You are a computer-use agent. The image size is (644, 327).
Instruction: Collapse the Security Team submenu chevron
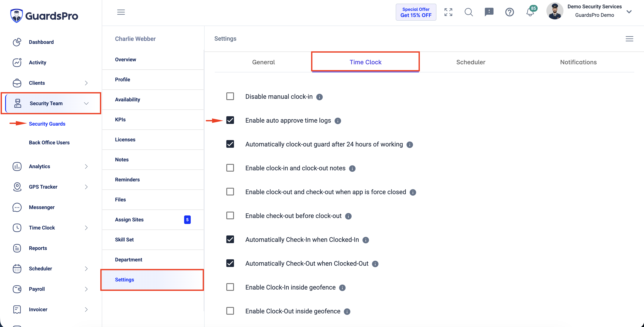click(86, 103)
